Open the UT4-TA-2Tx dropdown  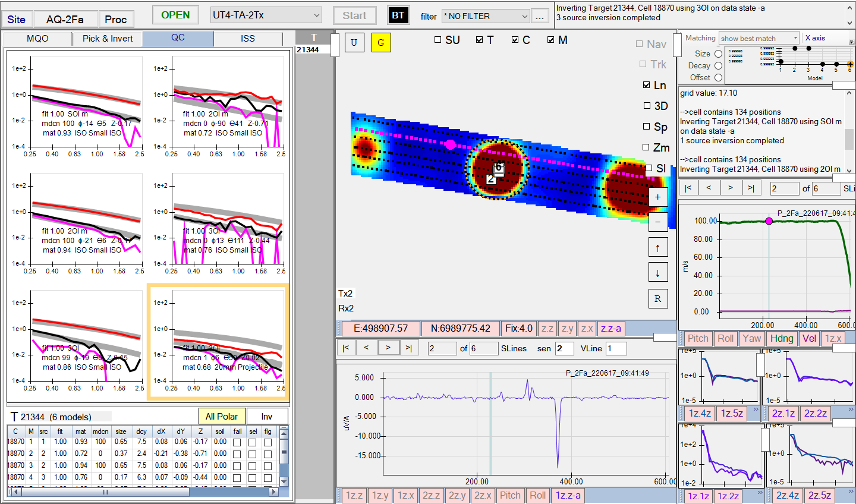click(x=266, y=15)
